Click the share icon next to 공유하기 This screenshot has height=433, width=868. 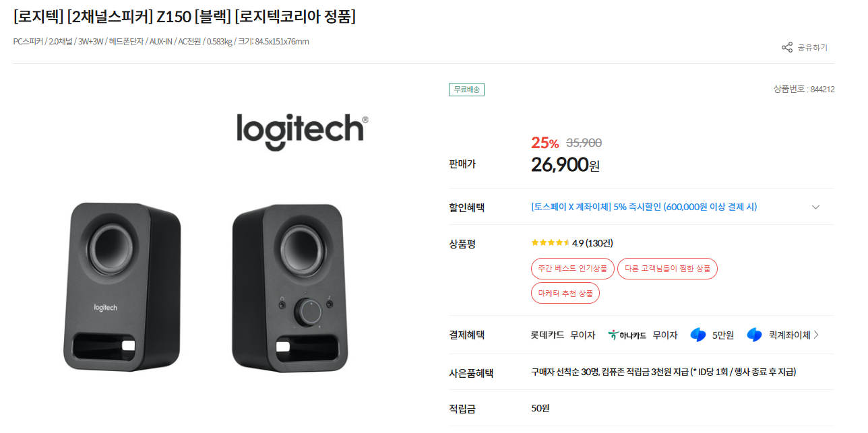coord(786,47)
